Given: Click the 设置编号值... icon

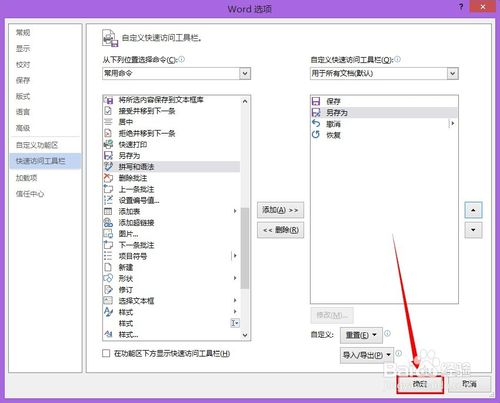Looking at the screenshot, I should pyautogui.click(x=108, y=200).
